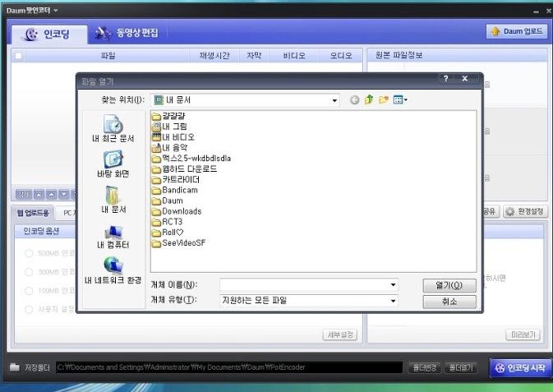This screenshot has width=553, height=392.
Task: Click the 자막 column header
Action: [254, 55]
